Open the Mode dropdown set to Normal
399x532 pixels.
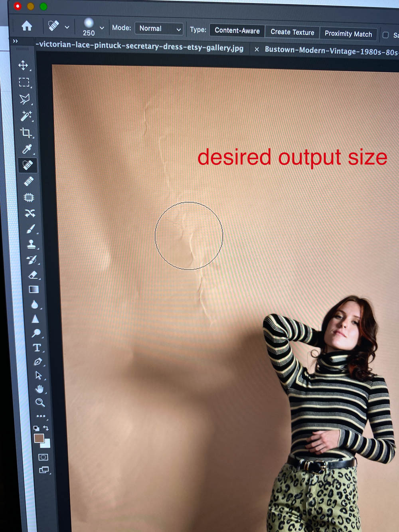point(159,29)
